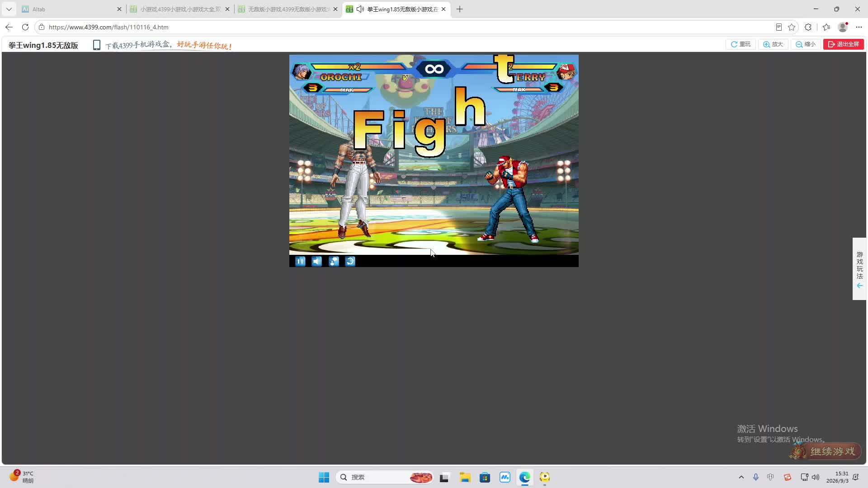Open the yellow cartoon app on taskbar
This screenshot has height=488, width=868.
click(545, 477)
